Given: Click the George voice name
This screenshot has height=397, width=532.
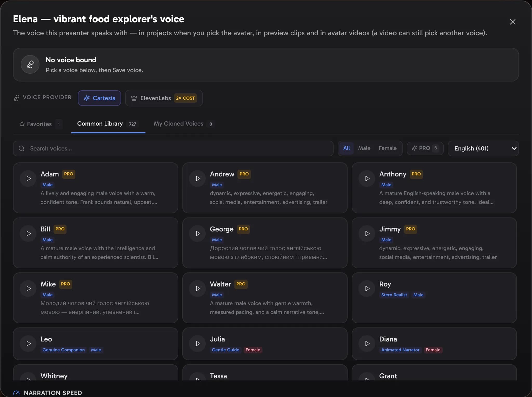Looking at the screenshot, I should click(222, 229).
